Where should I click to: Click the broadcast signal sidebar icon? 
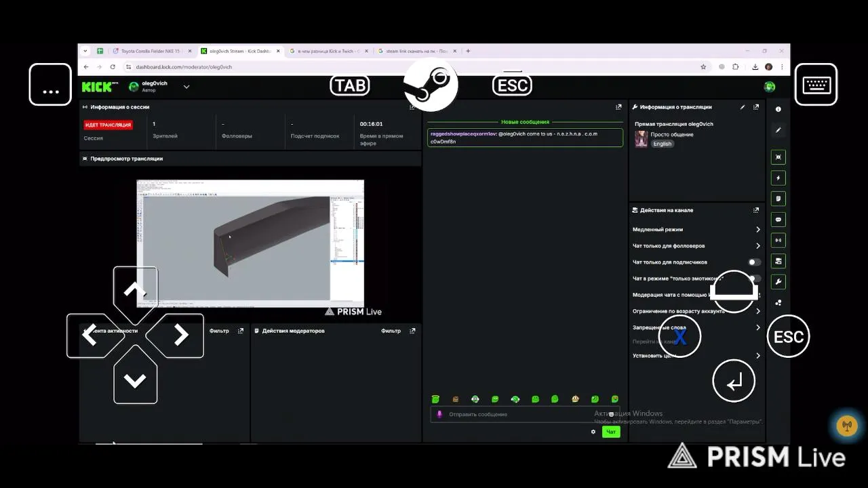coord(778,240)
